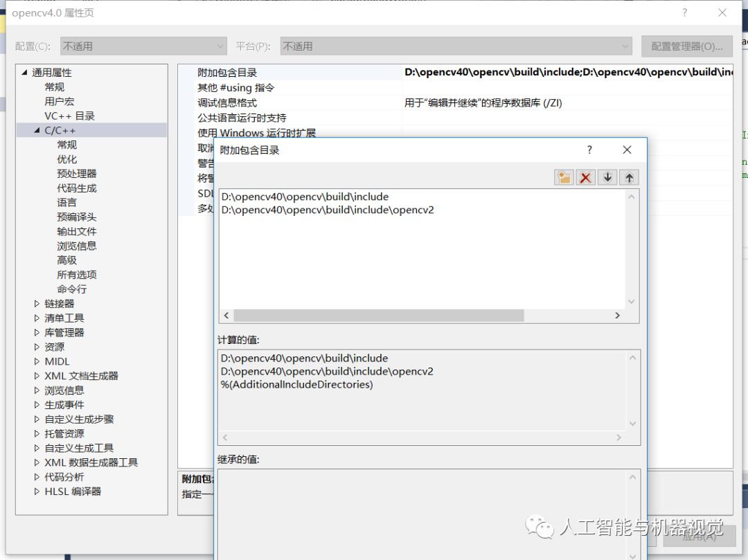Screen dimensions: 748x560
Task: Select 代码生成 tree item
Action: pyautogui.click(x=77, y=188)
